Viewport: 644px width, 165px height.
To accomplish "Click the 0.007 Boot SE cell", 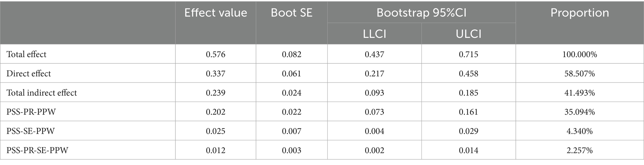I will (x=292, y=131).
